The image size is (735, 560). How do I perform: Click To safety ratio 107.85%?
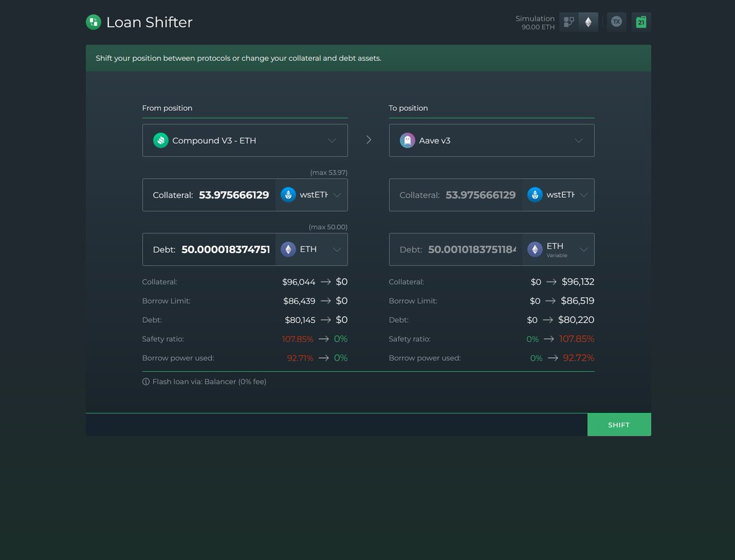(x=577, y=339)
